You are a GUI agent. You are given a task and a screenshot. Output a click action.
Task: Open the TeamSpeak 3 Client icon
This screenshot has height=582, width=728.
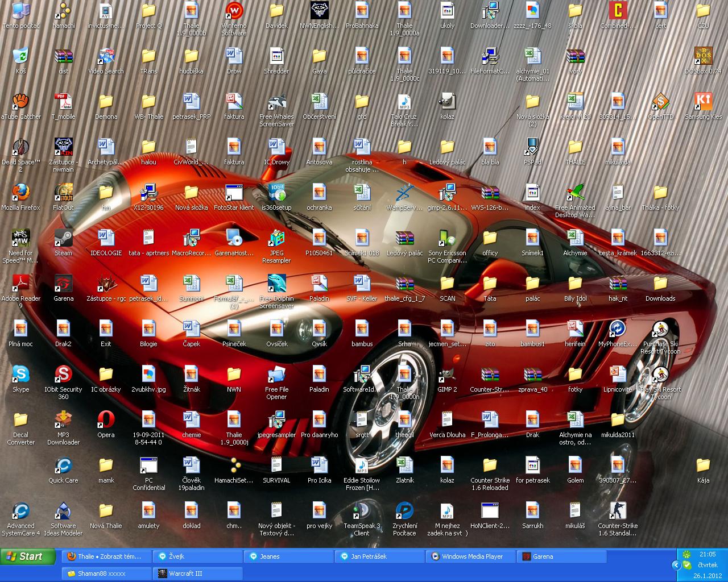click(x=362, y=512)
